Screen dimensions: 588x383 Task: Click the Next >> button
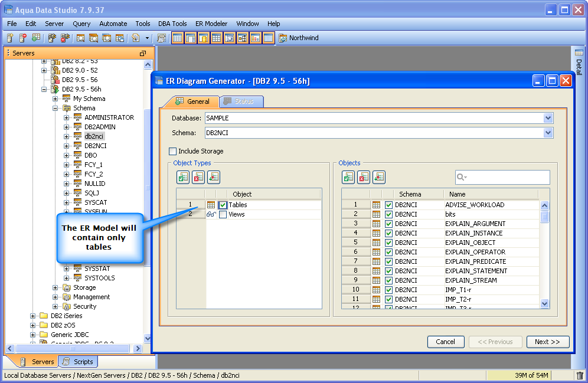(547, 342)
